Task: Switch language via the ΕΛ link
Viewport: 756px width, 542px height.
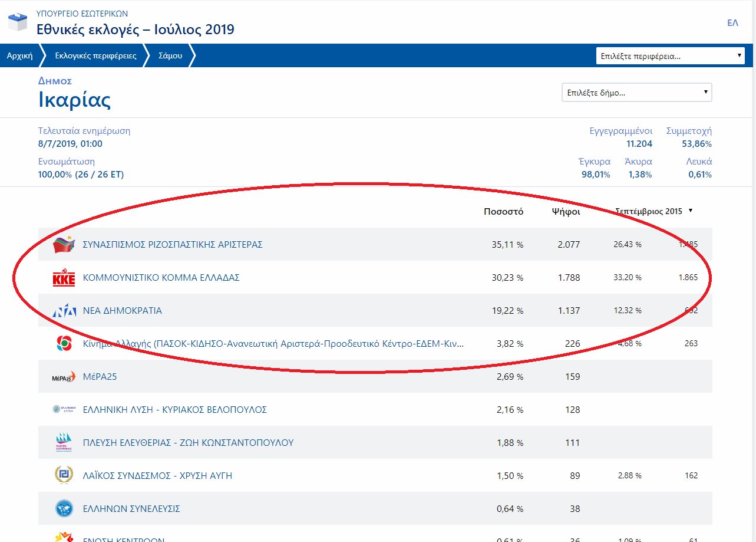Action: [733, 23]
